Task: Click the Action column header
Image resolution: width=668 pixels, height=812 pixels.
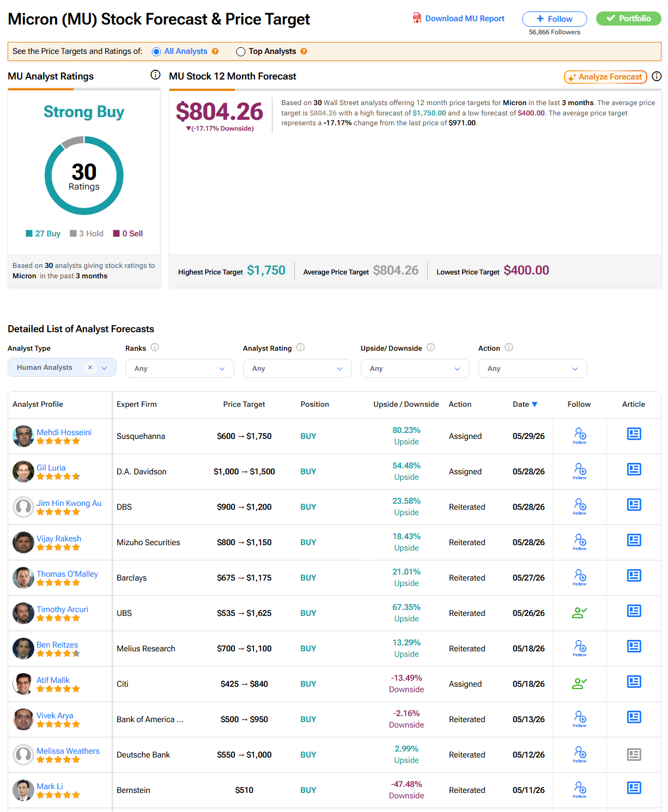Action: click(460, 404)
